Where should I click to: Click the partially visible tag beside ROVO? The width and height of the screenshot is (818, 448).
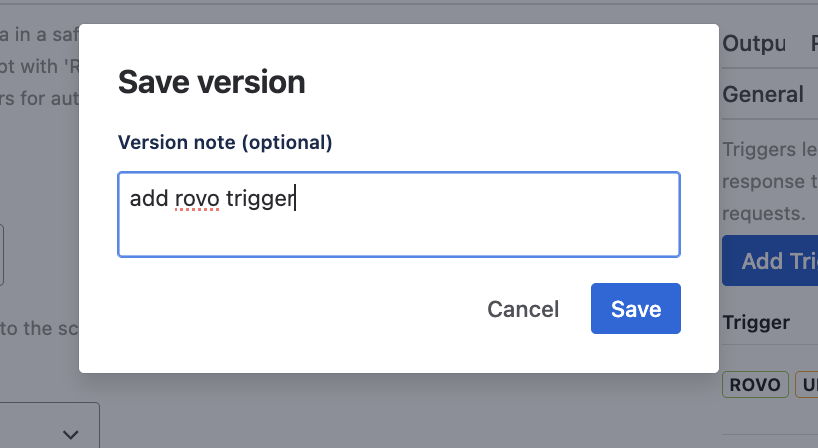tap(806, 385)
